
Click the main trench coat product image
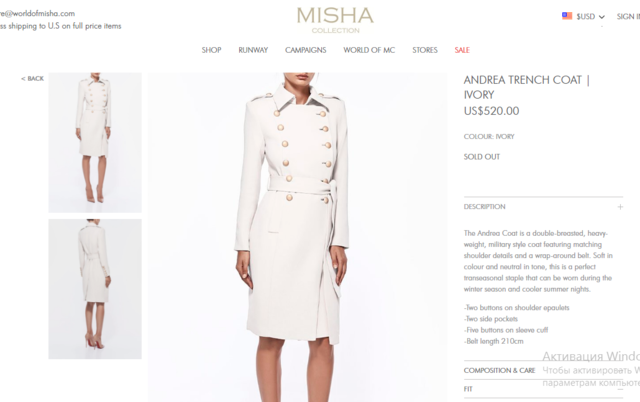tap(298, 237)
